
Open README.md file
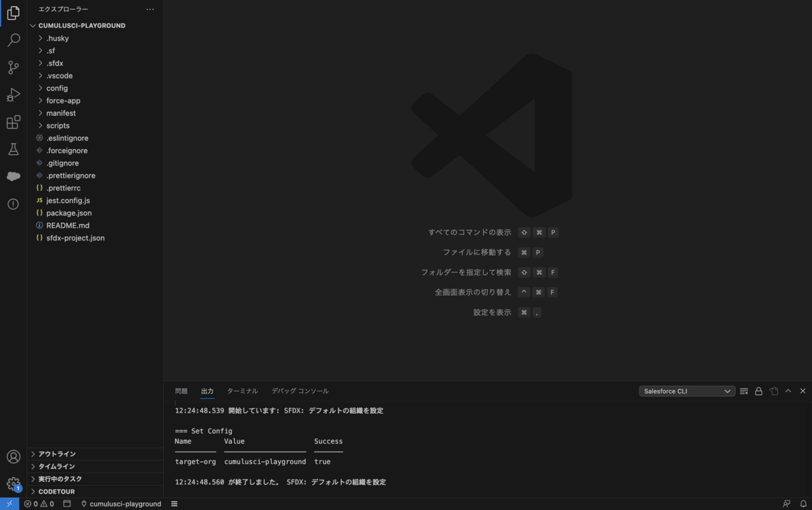(x=68, y=226)
